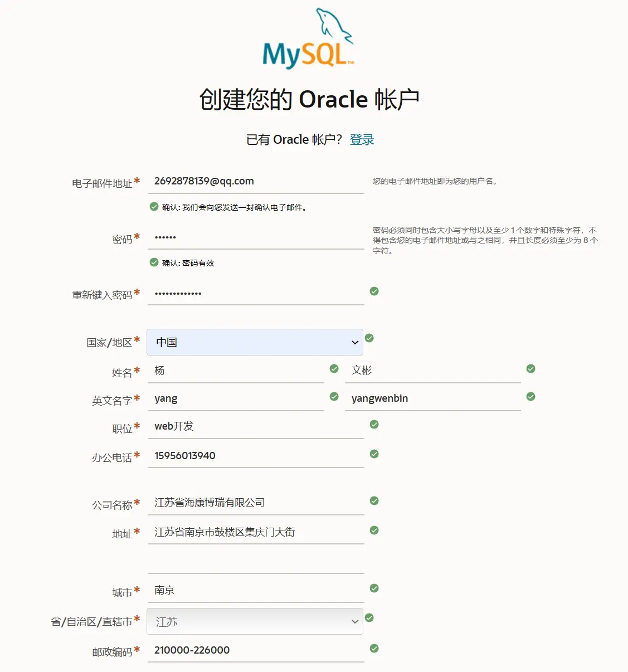
Task: Click the green checkmark beside country dropdown
Action: pyautogui.click(x=369, y=338)
